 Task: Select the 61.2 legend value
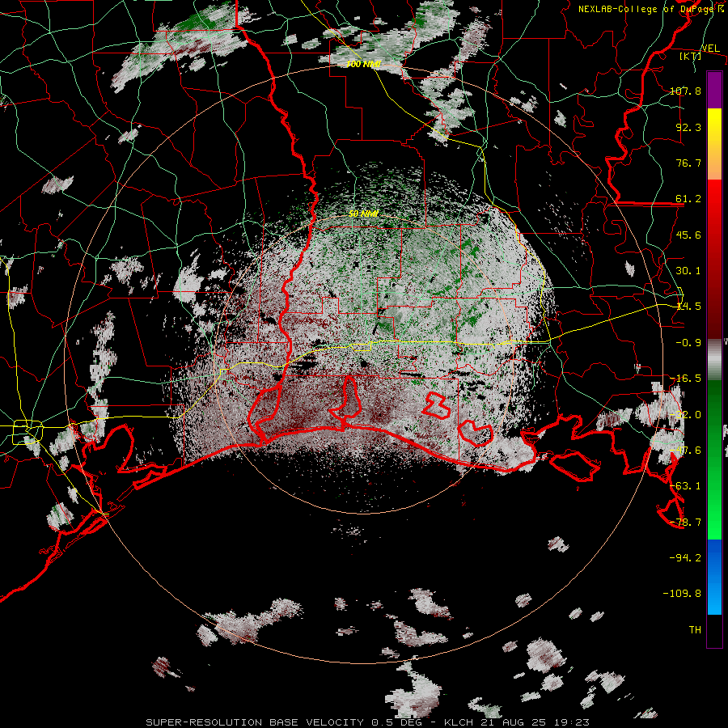click(x=688, y=199)
